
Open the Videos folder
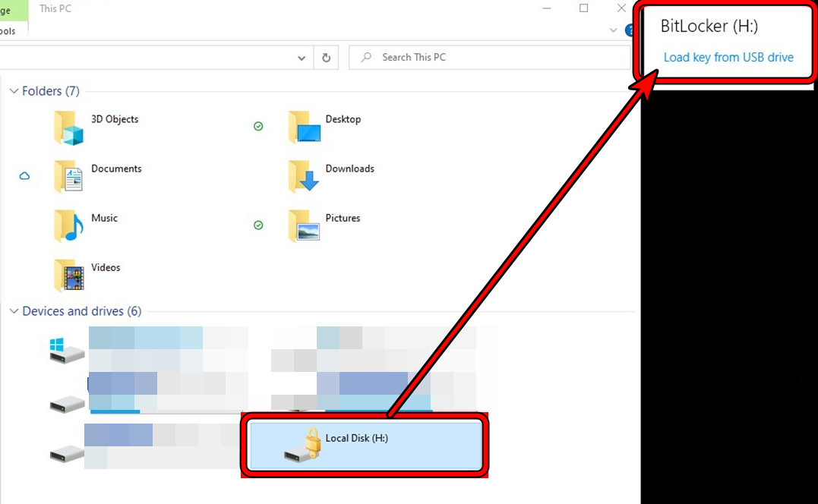click(106, 267)
